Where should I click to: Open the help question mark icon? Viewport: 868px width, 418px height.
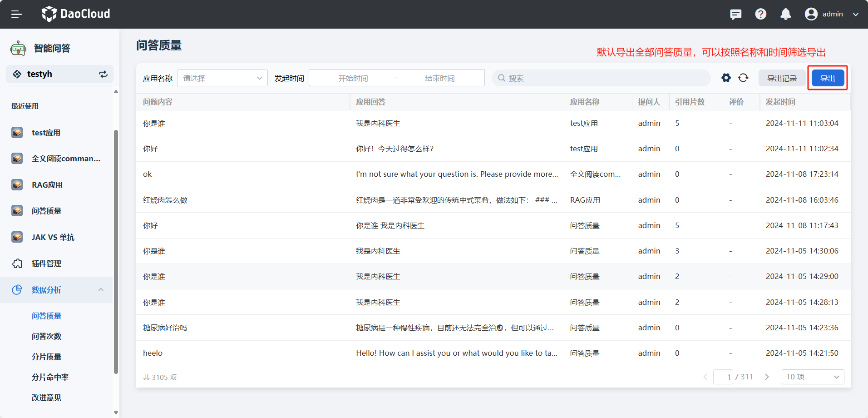(760, 14)
